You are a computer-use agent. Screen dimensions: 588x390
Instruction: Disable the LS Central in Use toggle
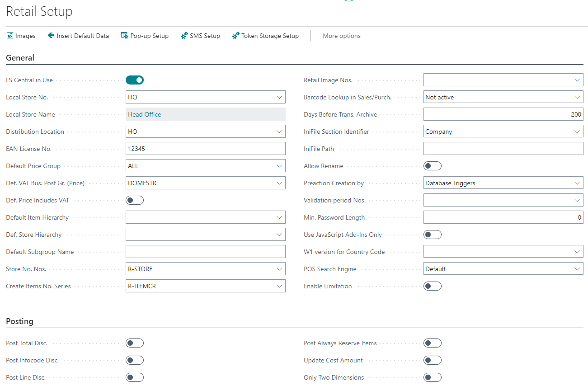pyautogui.click(x=135, y=80)
